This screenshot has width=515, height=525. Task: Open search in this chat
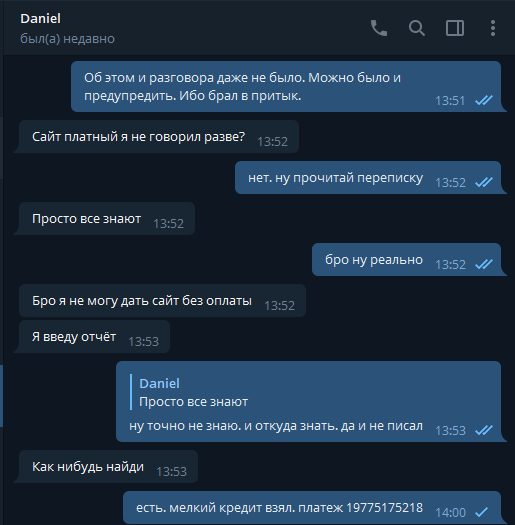tap(417, 28)
